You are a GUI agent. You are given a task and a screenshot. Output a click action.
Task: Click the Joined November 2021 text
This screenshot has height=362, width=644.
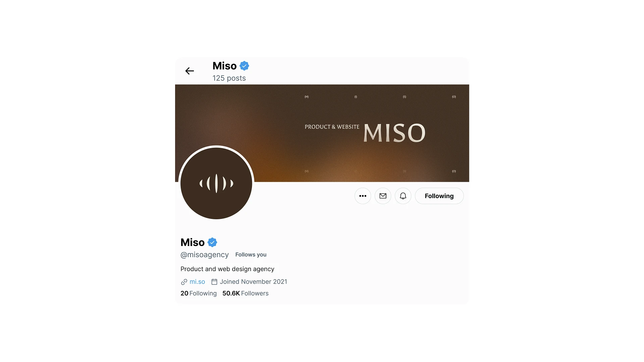(x=254, y=282)
